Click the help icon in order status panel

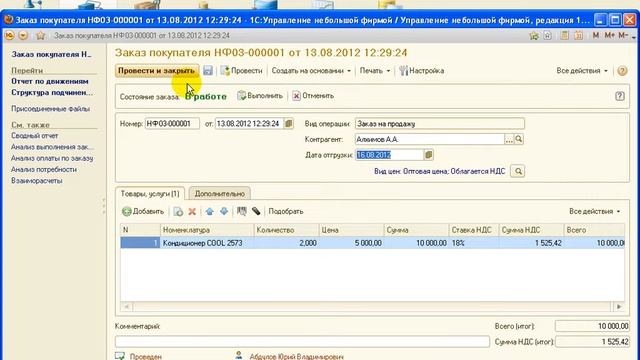[620, 96]
